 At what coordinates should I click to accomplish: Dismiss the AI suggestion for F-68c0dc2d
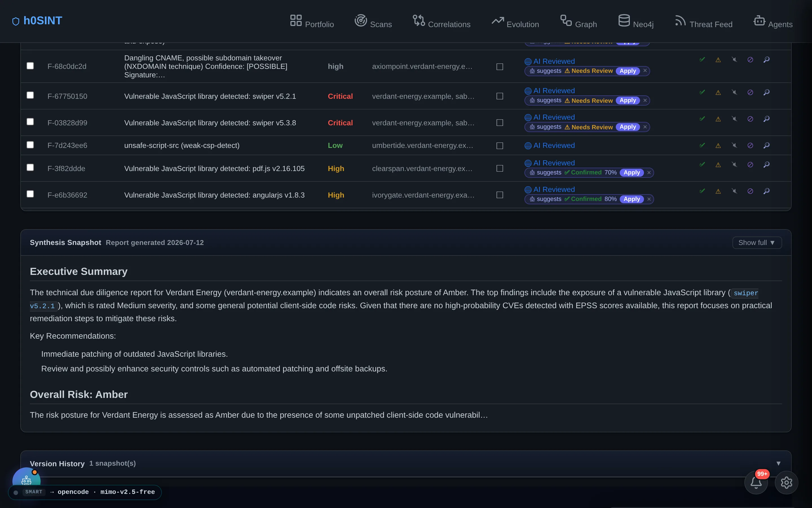pos(645,71)
